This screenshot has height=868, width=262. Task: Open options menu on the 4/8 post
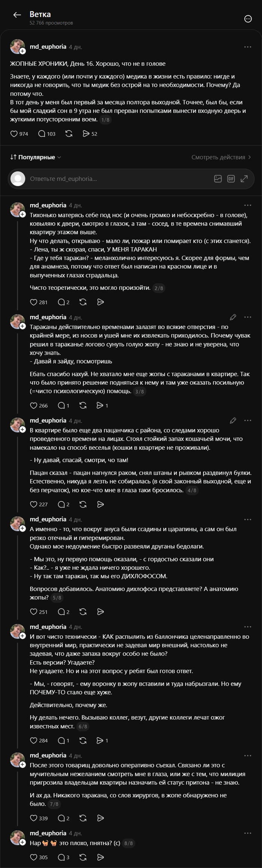tap(248, 421)
